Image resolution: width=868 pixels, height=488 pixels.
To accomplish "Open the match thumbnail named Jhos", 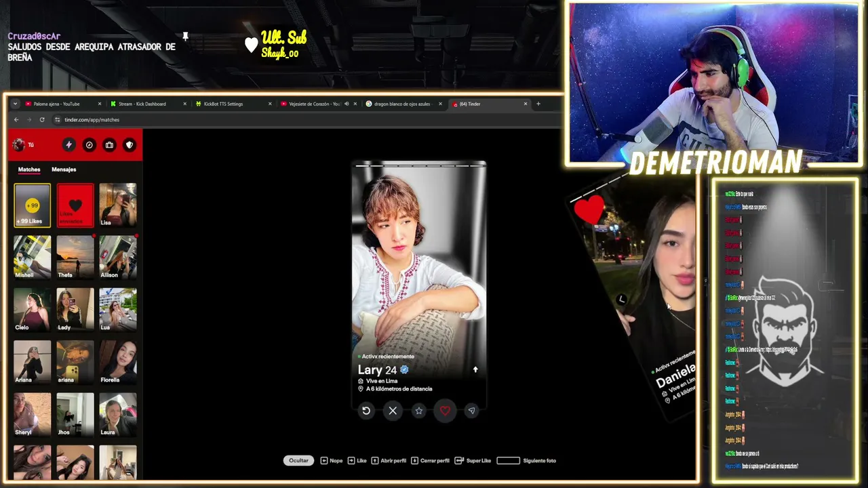I will (75, 414).
